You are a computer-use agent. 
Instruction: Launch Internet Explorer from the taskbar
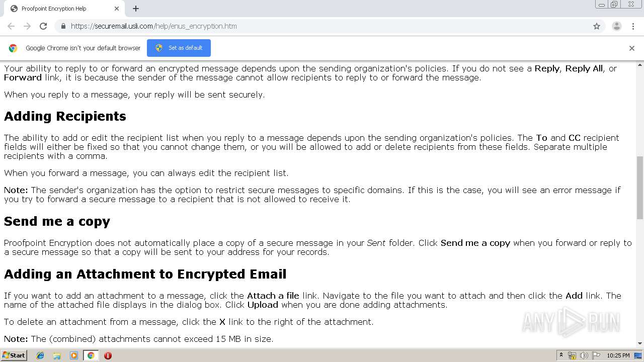(40, 355)
